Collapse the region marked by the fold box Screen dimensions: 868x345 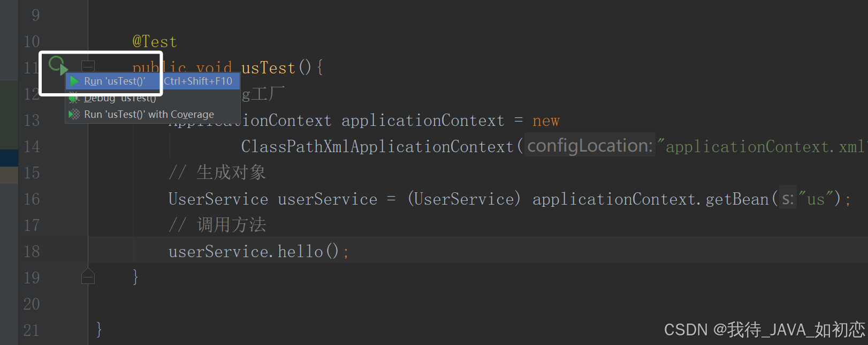tap(88, 65)
